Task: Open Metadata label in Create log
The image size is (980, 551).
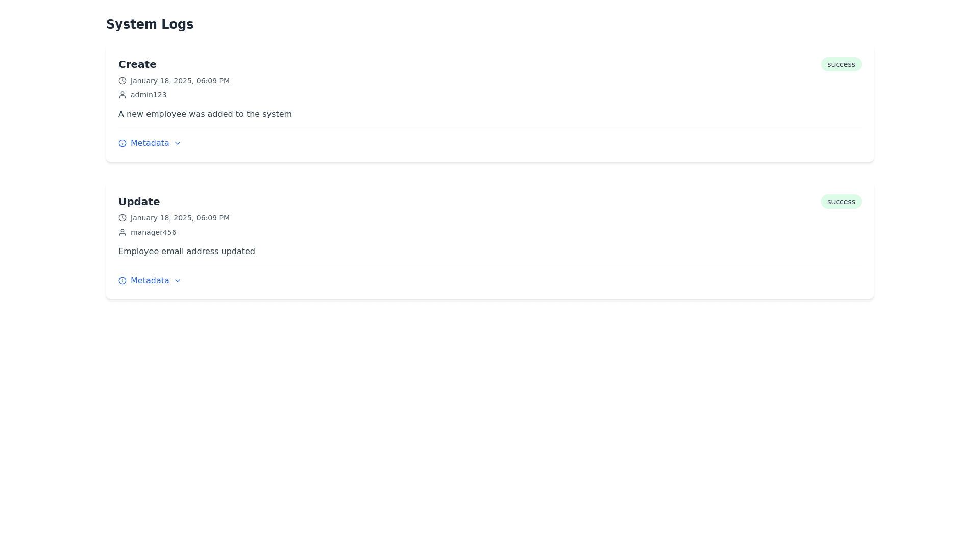Action: 150,143
